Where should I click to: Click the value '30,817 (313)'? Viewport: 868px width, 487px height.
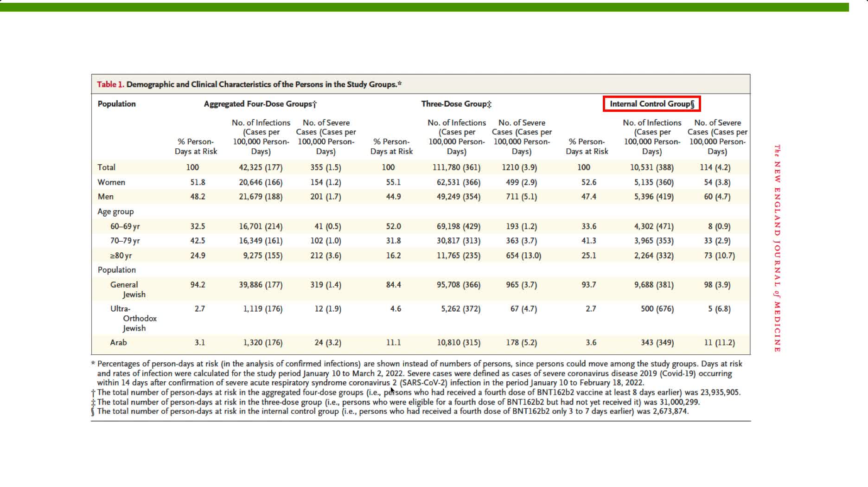click(x=458, y=241)
